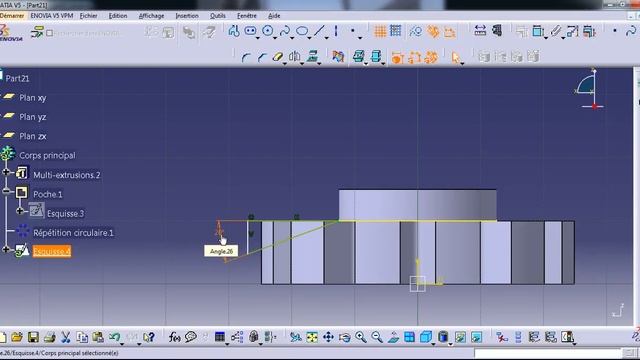Select the elongated hole tool
The height and width of the screenshot is (360, 640).
[x=250, y=31]
